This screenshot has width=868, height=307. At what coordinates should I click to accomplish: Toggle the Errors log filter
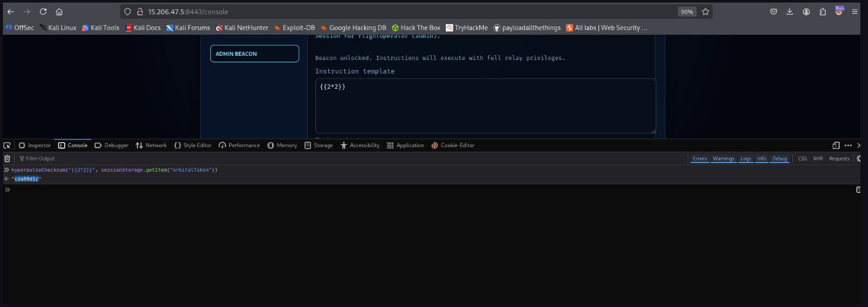click(x=699, y=159)
